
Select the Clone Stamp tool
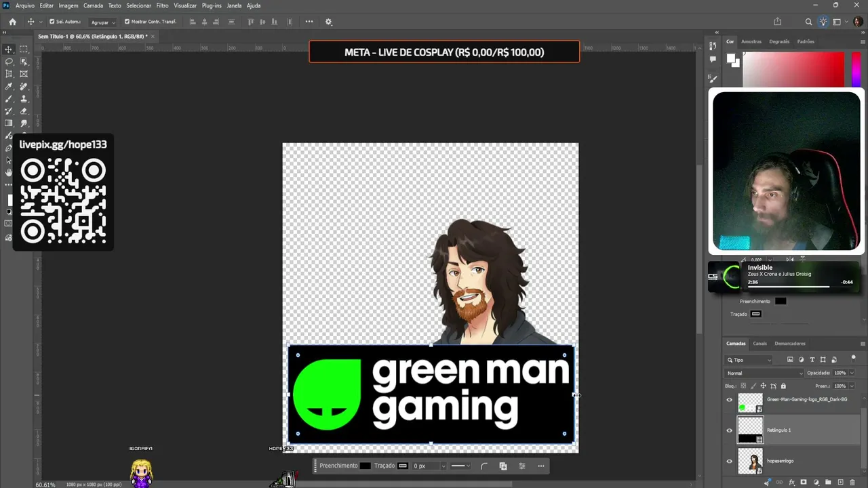(x=24, y=99)
